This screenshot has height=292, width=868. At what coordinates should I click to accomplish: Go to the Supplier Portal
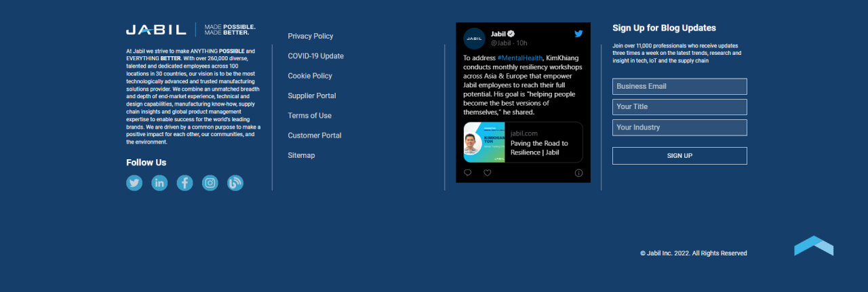point(312,96)
